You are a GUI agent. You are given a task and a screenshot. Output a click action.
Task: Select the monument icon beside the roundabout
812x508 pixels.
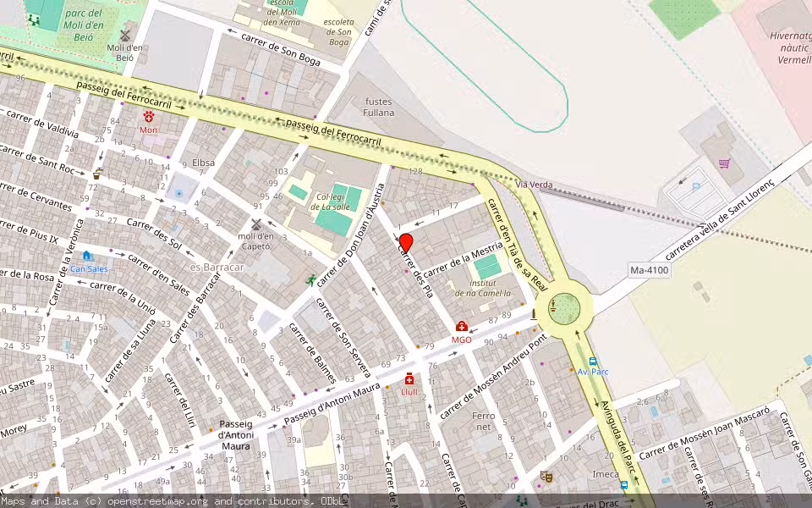coord(534,313)
